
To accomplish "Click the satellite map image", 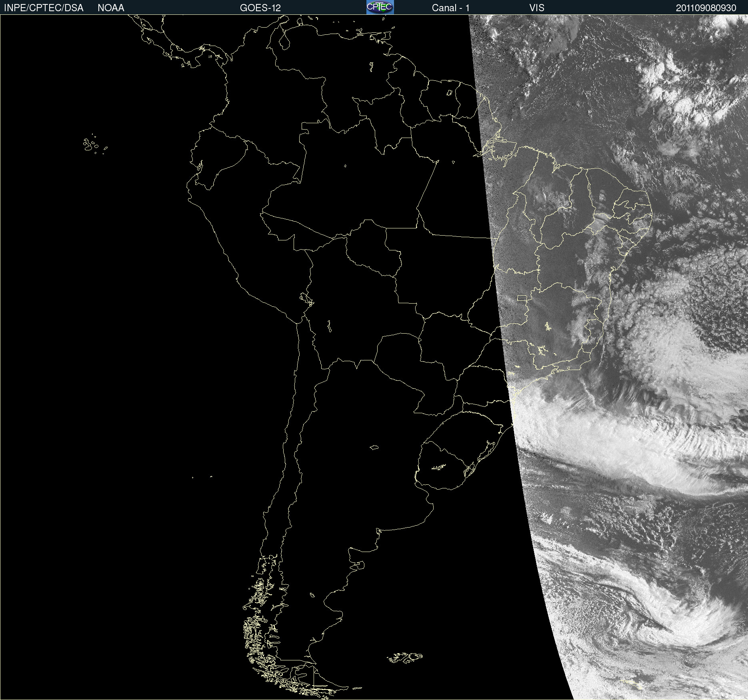I will coord(374,357).
